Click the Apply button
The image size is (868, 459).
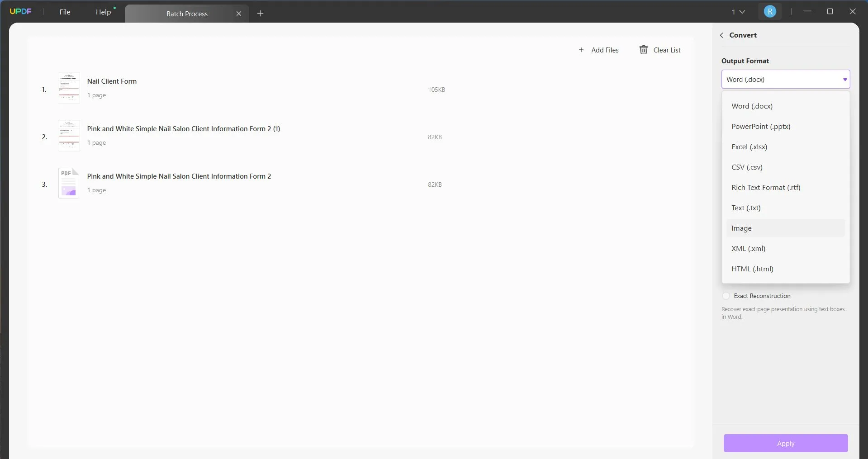786,444
